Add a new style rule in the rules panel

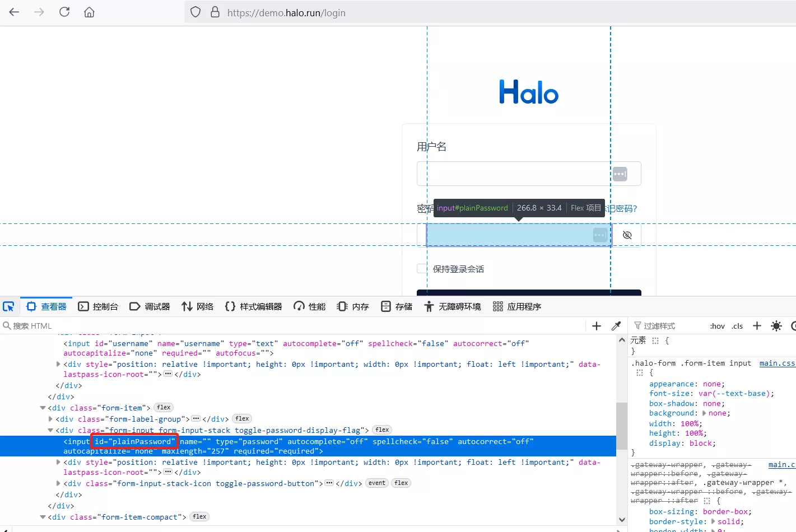757,326
